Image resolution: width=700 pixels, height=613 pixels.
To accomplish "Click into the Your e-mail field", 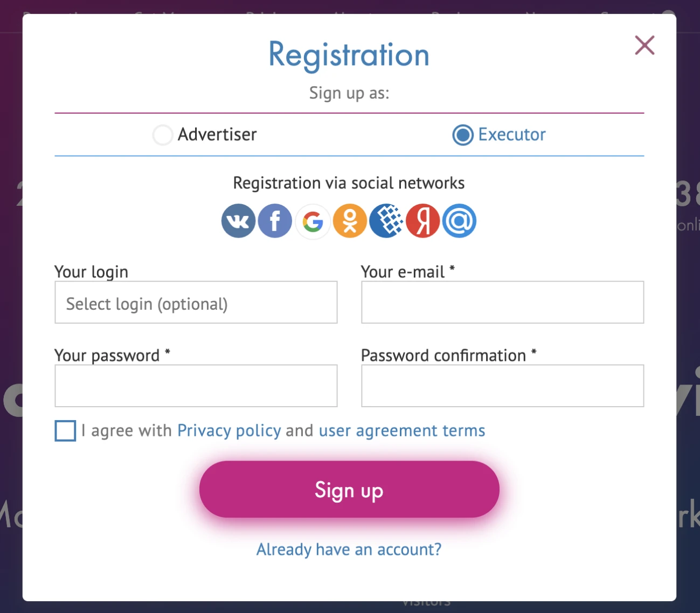I will 502,303.
